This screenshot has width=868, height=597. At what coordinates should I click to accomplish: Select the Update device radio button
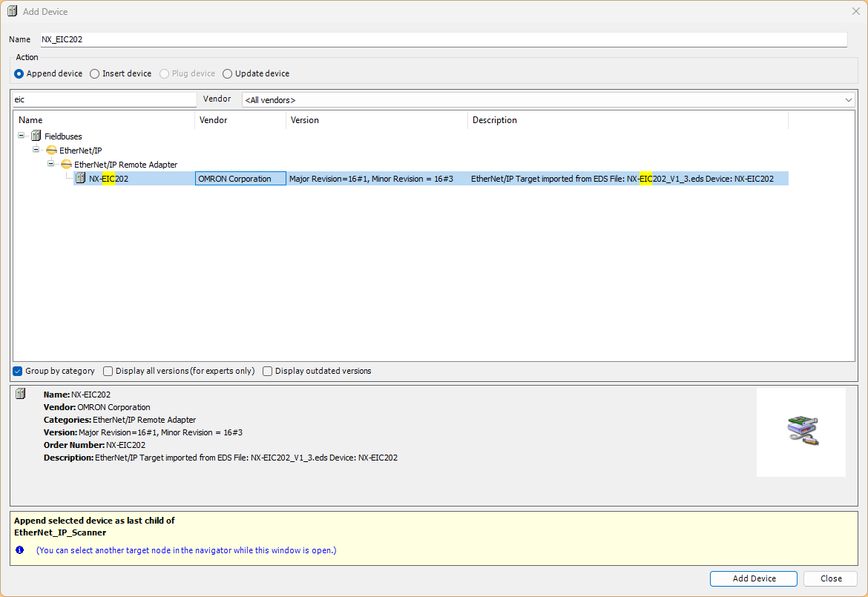click(227, 74)
